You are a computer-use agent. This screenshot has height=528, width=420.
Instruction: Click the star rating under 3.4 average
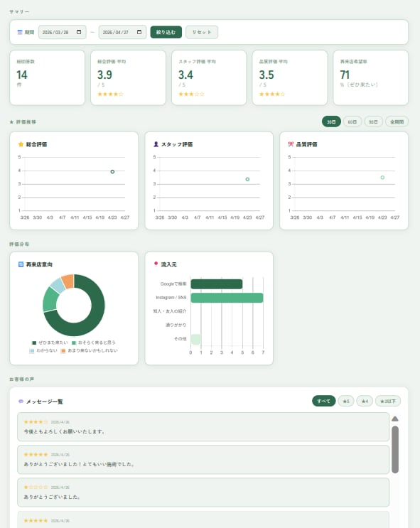click(191, 94)
